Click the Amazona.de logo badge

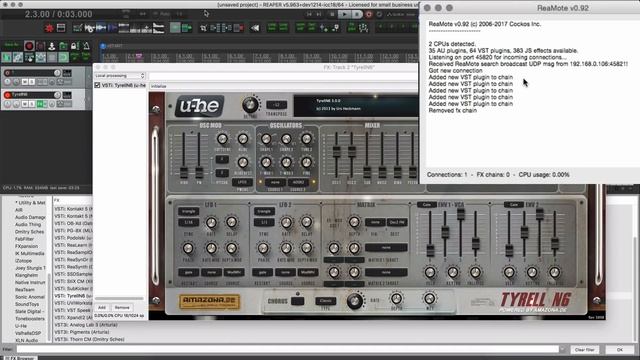[x=209, y=302]
